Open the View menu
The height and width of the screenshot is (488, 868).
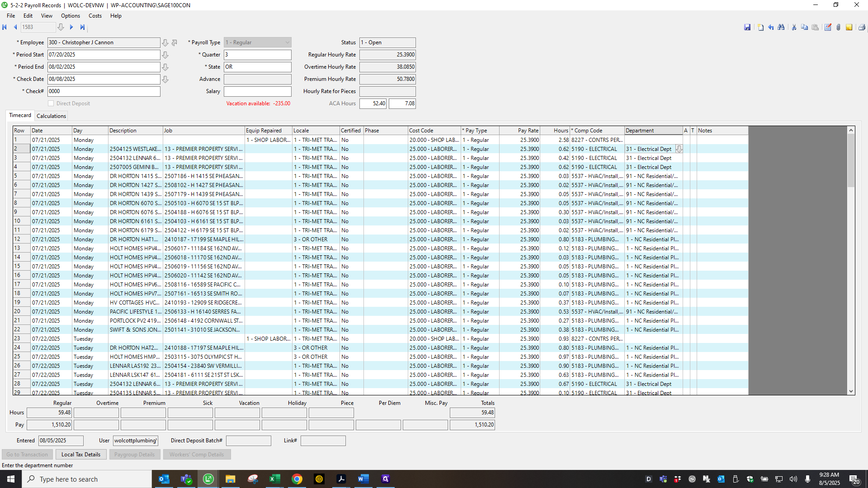[47, 16]
